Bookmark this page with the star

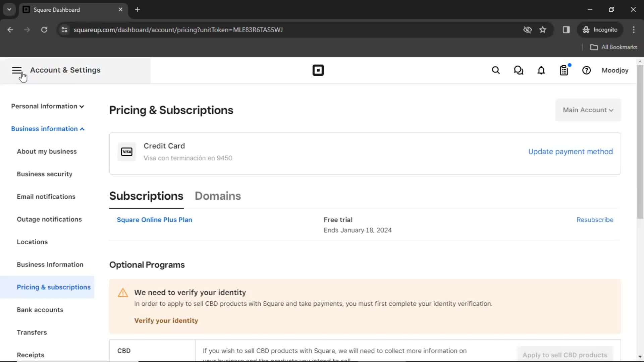pos(543,30)
